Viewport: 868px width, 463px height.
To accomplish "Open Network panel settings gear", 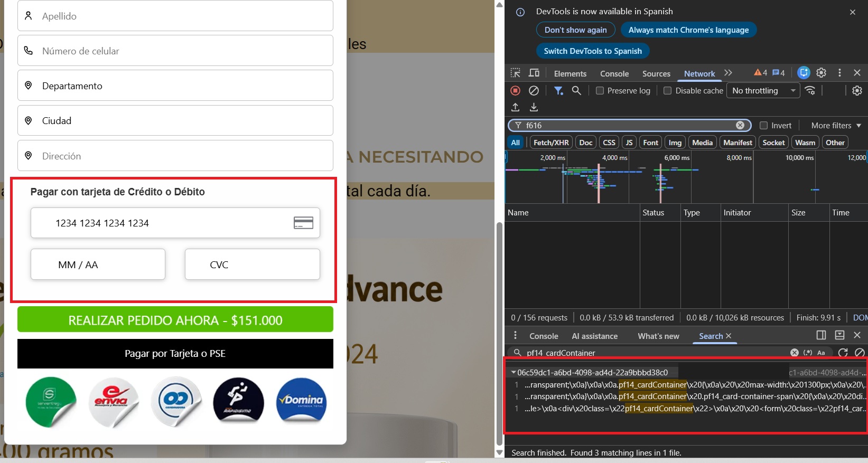I will pos(857,91).
